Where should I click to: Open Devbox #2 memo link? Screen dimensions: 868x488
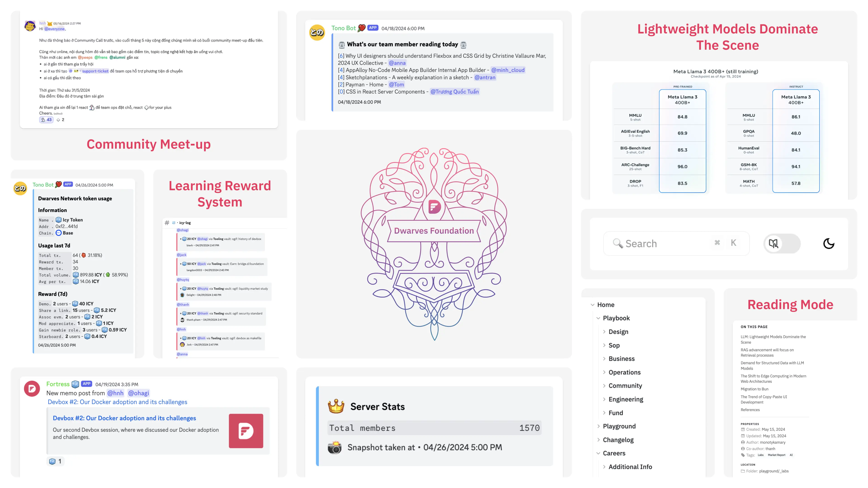117,402
